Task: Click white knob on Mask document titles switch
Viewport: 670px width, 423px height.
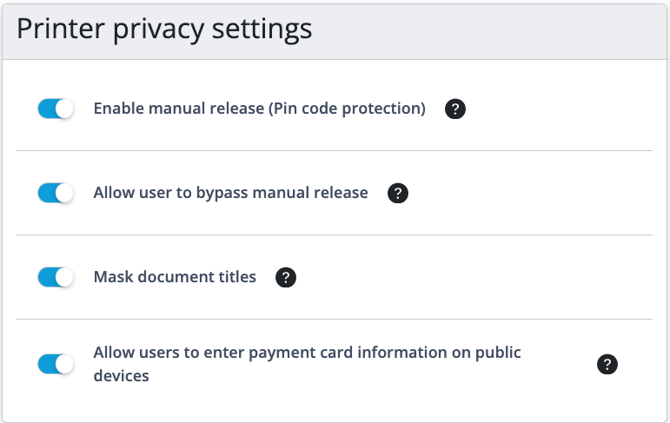Action: (x=65, y=277)
